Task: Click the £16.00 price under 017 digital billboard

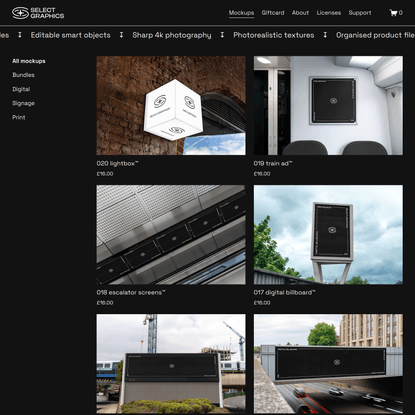Action: [x=262, y=303]
